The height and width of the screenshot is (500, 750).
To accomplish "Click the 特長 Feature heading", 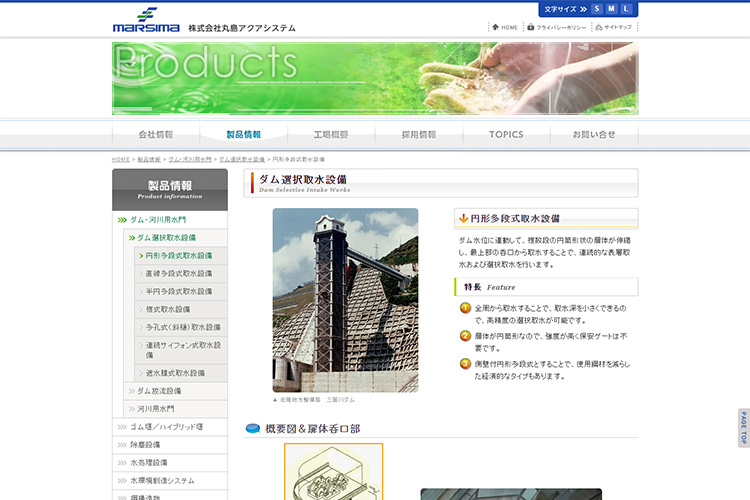I will point(490,287).
